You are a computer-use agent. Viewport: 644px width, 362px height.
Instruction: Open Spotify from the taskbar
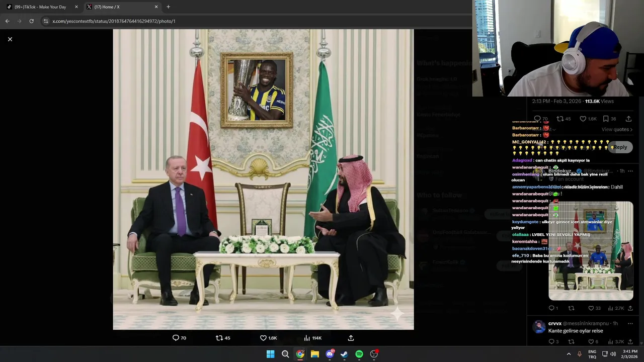359,354
